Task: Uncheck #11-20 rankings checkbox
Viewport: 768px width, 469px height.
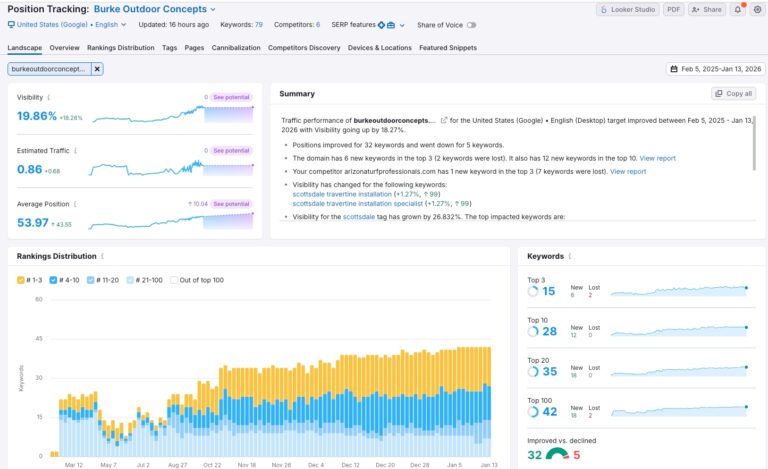Action: (91, 280)
